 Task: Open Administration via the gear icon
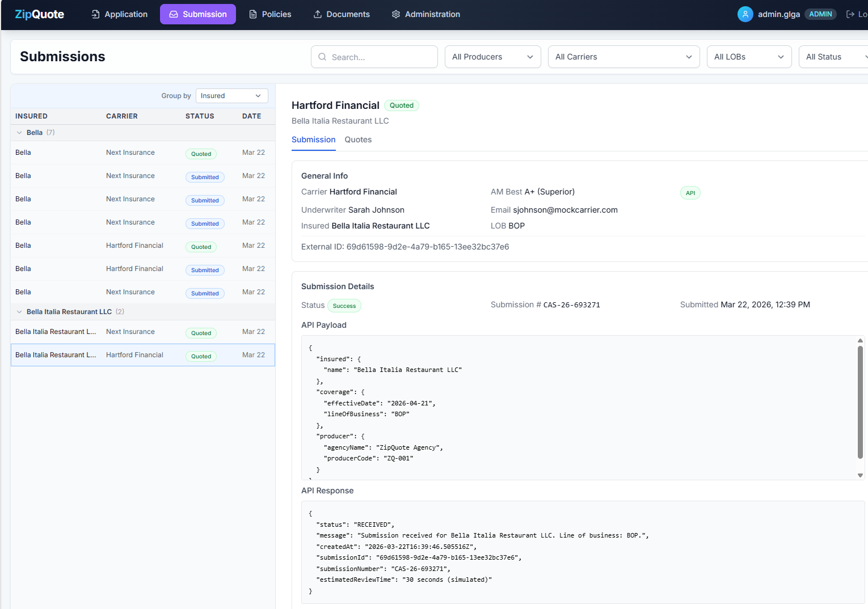coord(395,14)
